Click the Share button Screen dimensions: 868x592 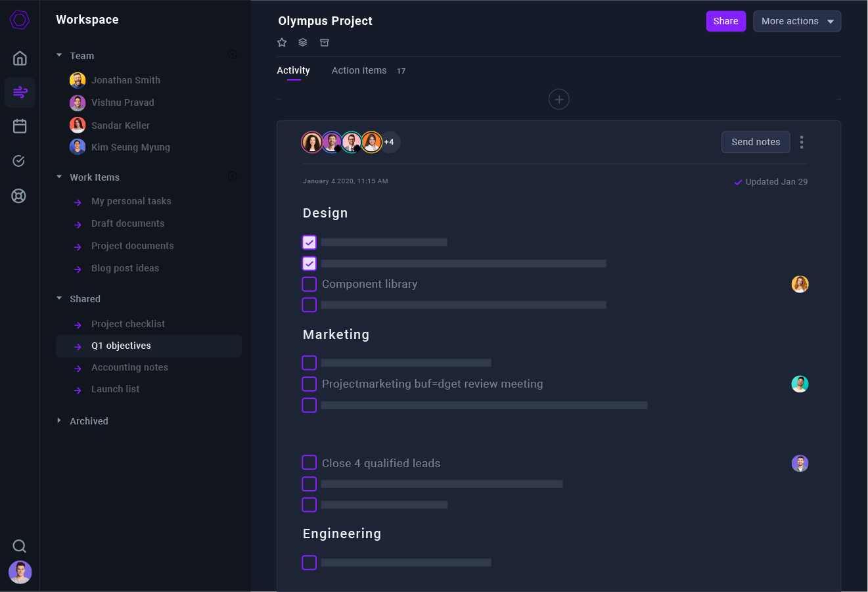(x=725, y=21)
